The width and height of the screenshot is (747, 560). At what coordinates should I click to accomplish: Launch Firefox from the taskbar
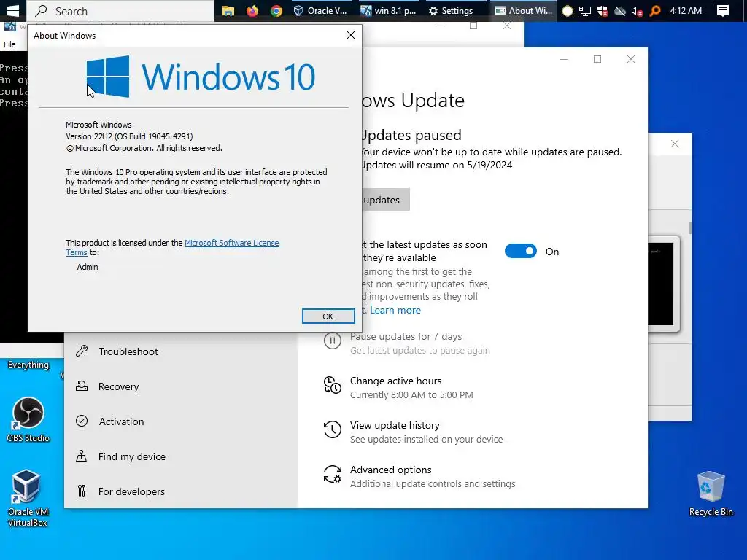(x=252, y=10)
